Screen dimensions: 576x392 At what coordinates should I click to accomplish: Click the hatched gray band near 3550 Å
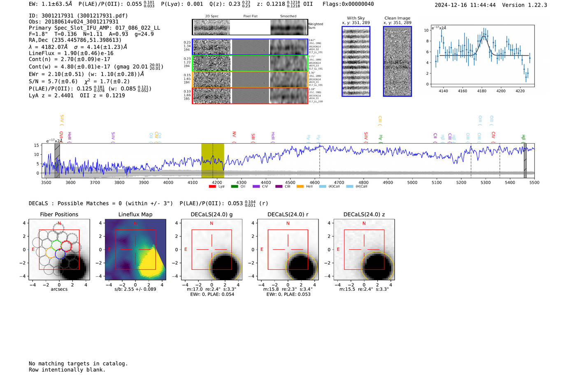pos(57,160)
